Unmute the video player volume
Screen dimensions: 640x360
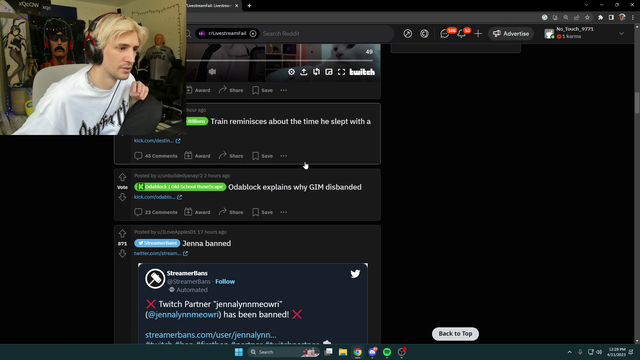tap(212, 72)
